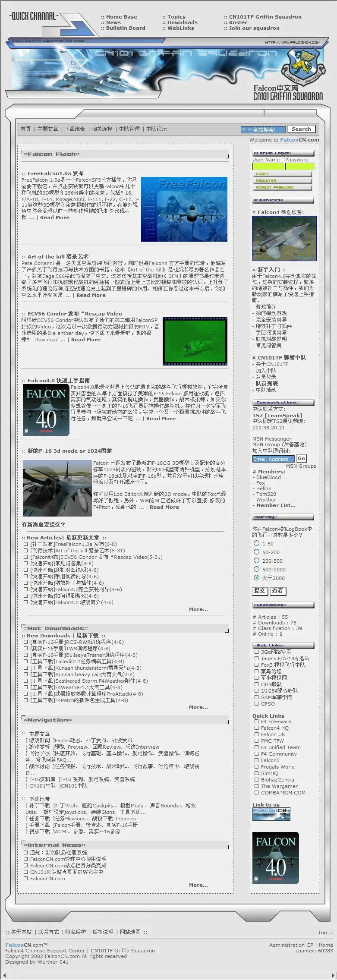
Task: Click bullet icon beside 通知：新的队员注册系统
Action: coord(25,853)
